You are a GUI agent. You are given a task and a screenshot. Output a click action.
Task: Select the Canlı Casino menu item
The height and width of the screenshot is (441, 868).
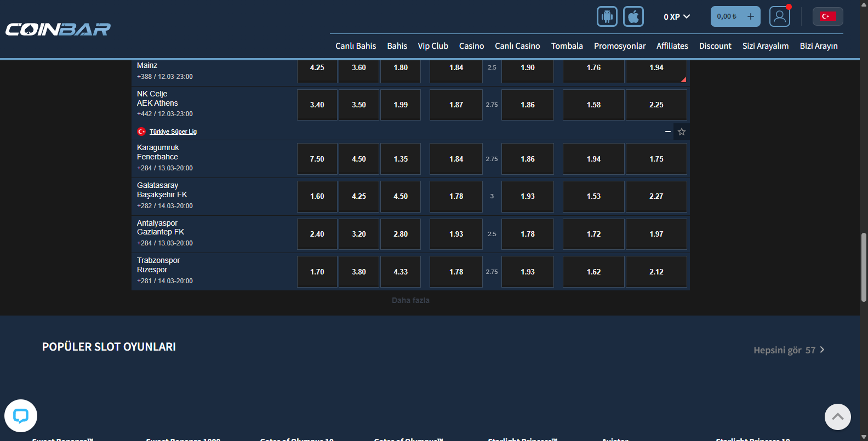[x=517, y=46]
